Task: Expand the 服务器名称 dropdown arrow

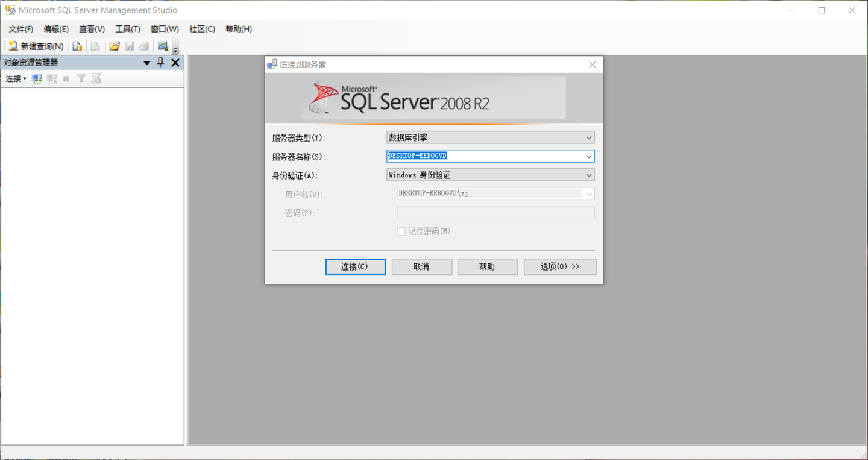Action: pos(589,156)
